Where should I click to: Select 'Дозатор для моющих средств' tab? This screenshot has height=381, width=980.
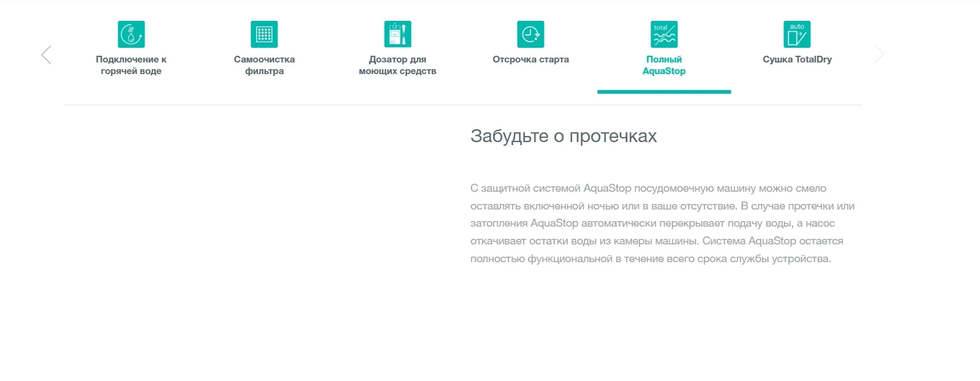pos(398,65)
